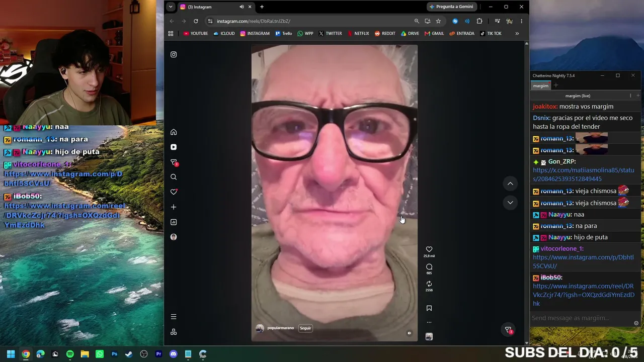Click the Instagram logo at sidebar top
The height and width of the screenshot is (362, 644).
(174, 54)
